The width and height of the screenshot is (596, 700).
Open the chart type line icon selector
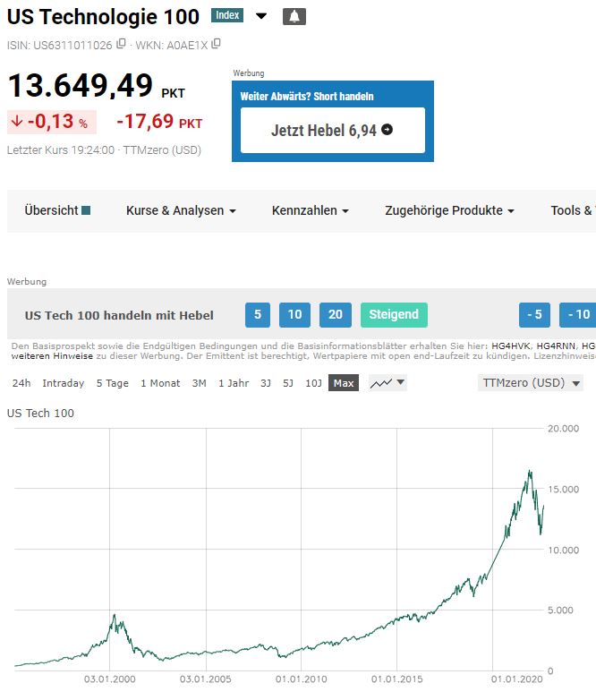(x=387, y=383)
